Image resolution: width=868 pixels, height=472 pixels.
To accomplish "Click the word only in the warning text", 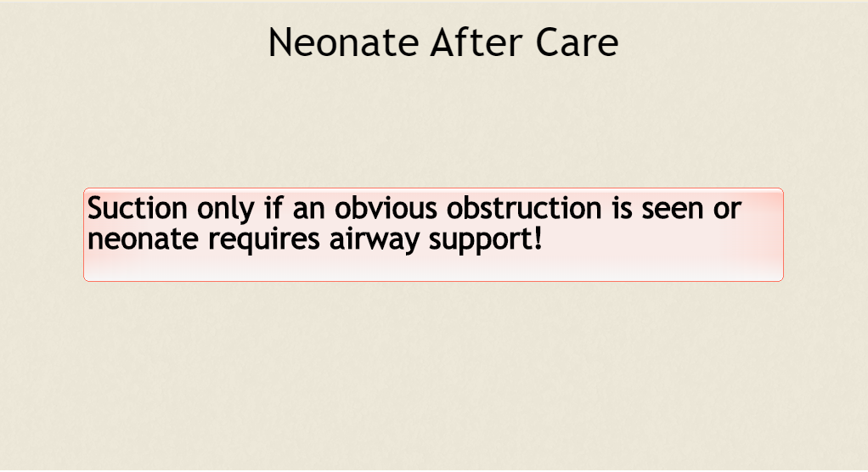I will 226,210.
